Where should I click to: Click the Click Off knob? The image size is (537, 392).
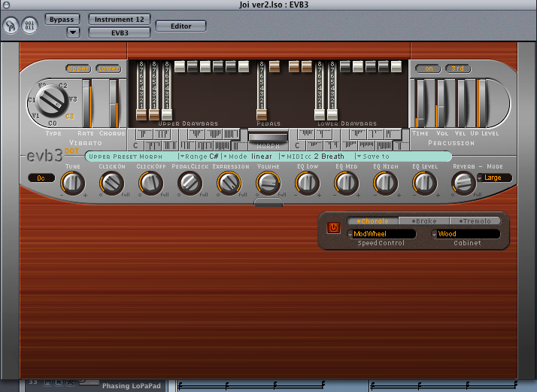(150, 183)
